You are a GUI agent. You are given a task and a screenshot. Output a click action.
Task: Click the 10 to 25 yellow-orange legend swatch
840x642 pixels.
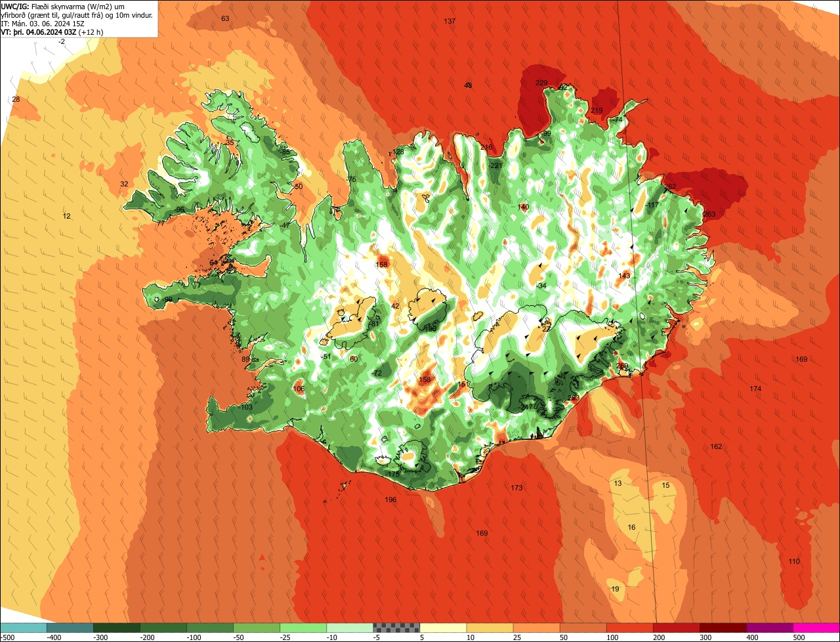[490, 628]
